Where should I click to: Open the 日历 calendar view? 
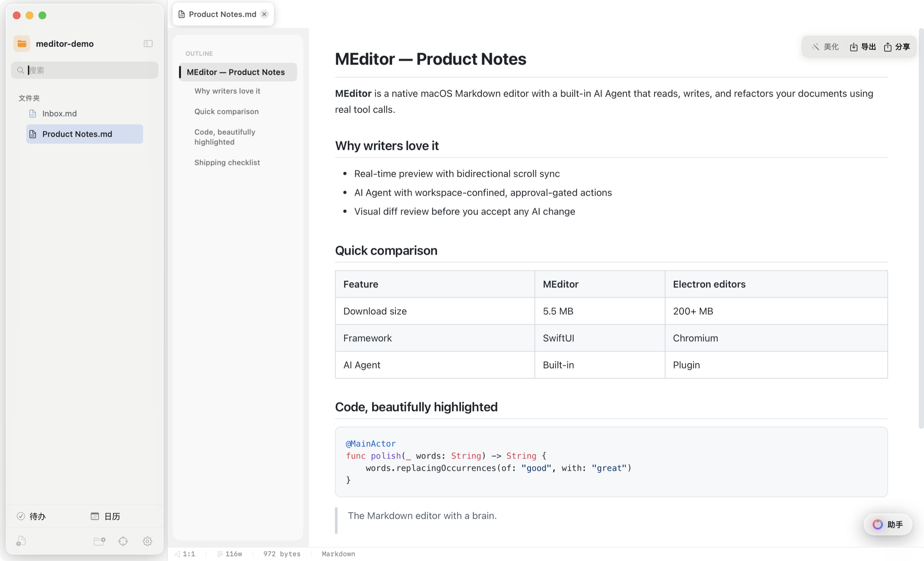pyautogui.click(x=105, y=516)
